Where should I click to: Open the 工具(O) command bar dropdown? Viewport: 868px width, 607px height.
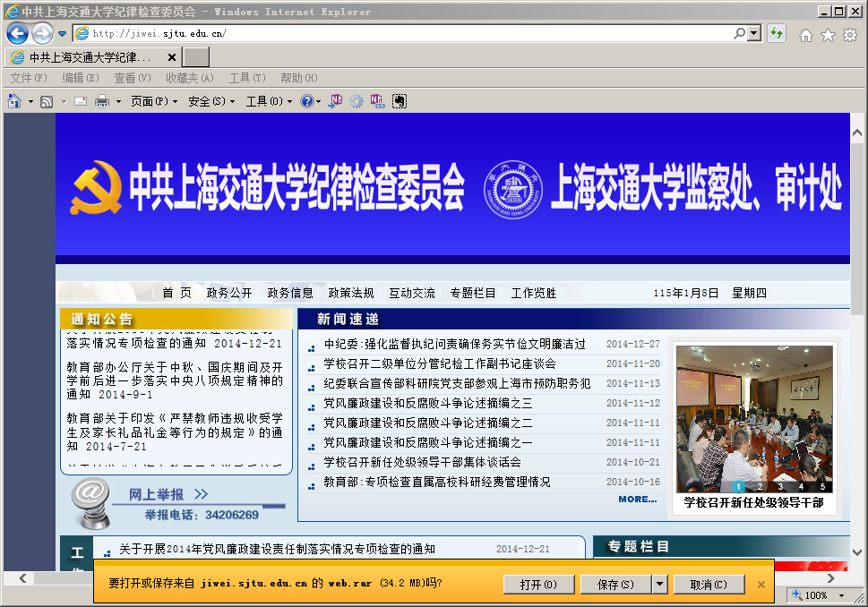click(269, 101)
